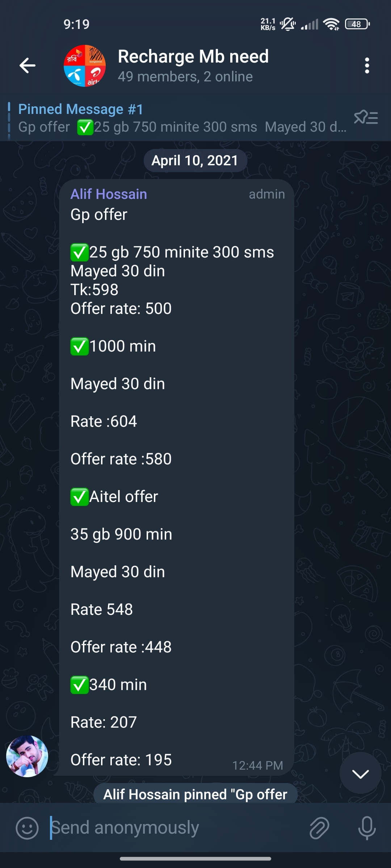Open the Recharge Mb need group avatar

(85, 65)
